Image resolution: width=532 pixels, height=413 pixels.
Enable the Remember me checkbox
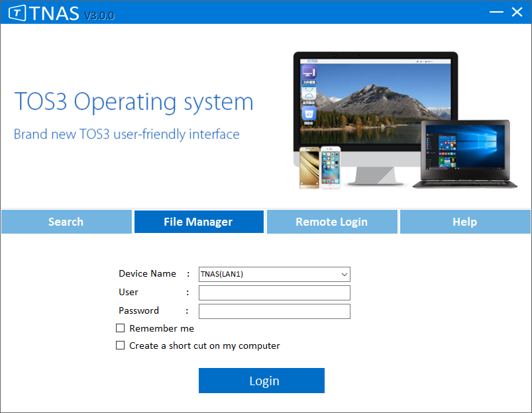click(120, 328)
